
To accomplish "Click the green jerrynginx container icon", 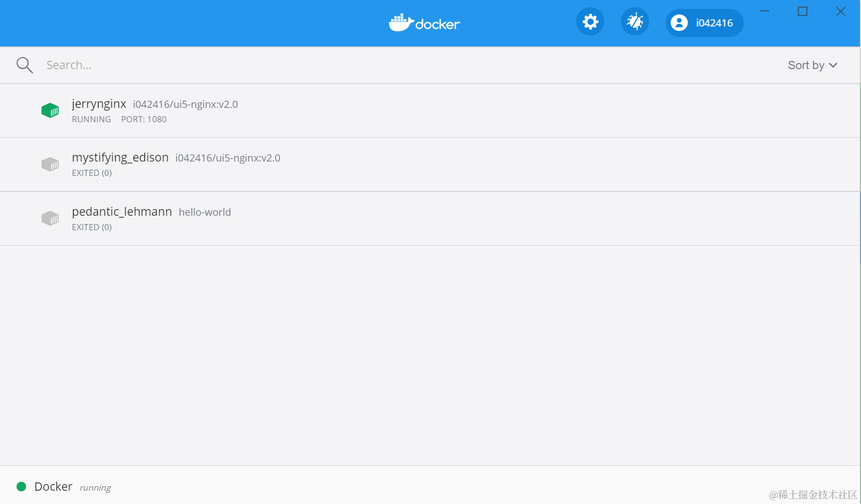I will (x=50, y=110).
